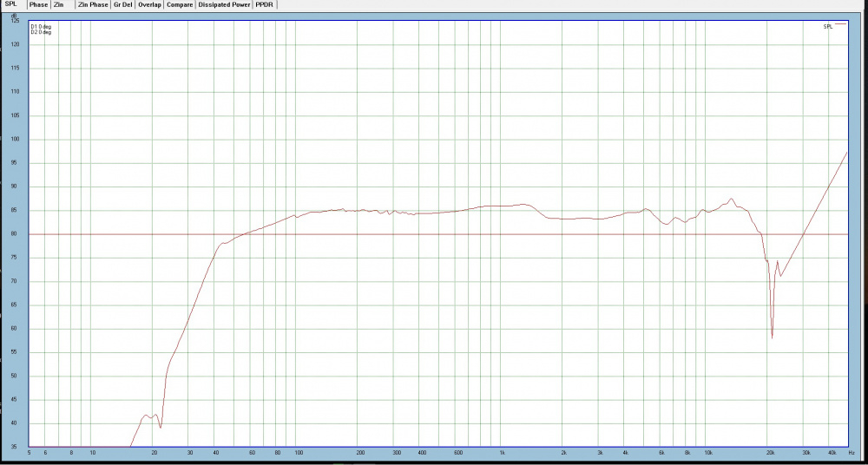The width and height of the screenshot is (868, 465).
Task: Select the Zin tab
Action: coord(59,4)
